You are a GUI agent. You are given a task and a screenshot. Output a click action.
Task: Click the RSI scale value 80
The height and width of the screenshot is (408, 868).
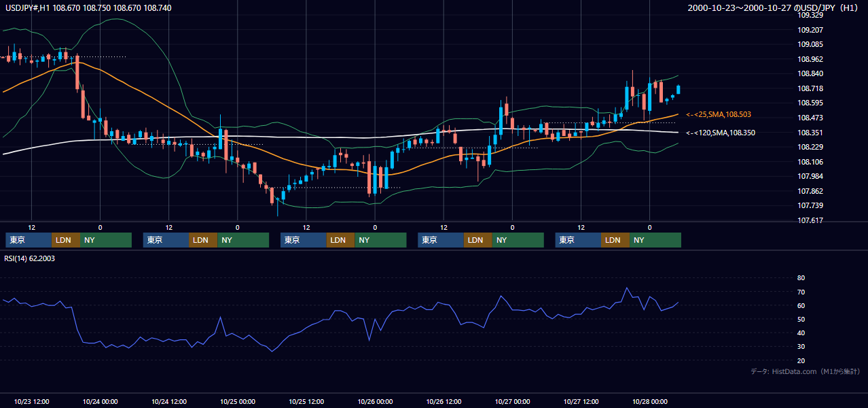click(801, 278)
